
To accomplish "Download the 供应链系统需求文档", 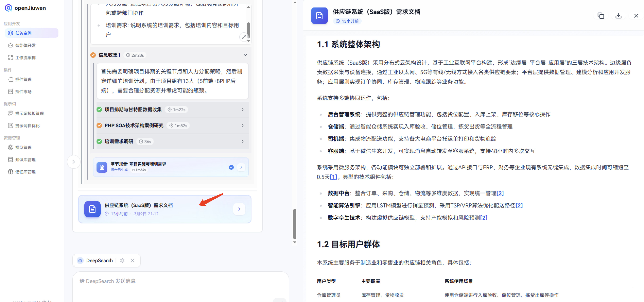I will point(619,15).
